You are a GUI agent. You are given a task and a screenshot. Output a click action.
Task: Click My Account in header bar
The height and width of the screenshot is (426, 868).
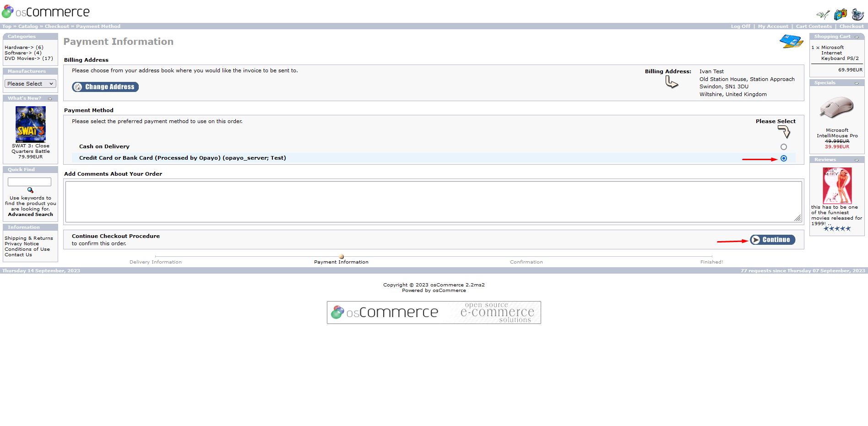(773, 27)
